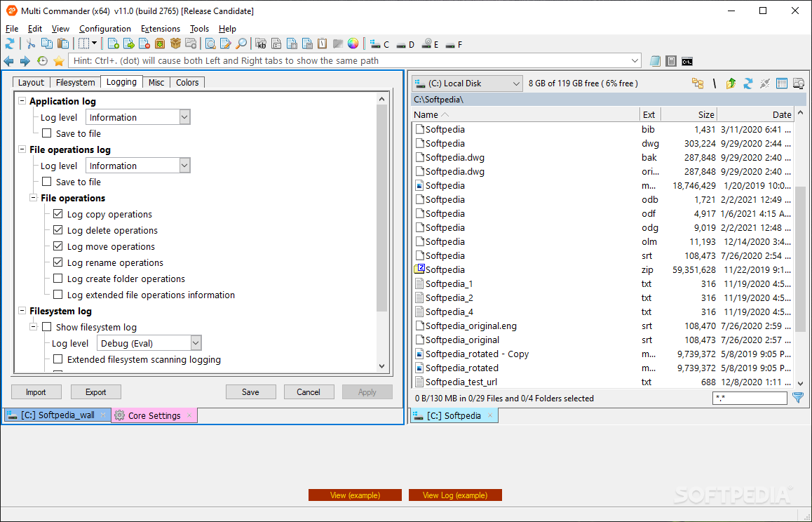Collapse File operations log section
Viewport: 812px width, 522px height.
[22, 149]
